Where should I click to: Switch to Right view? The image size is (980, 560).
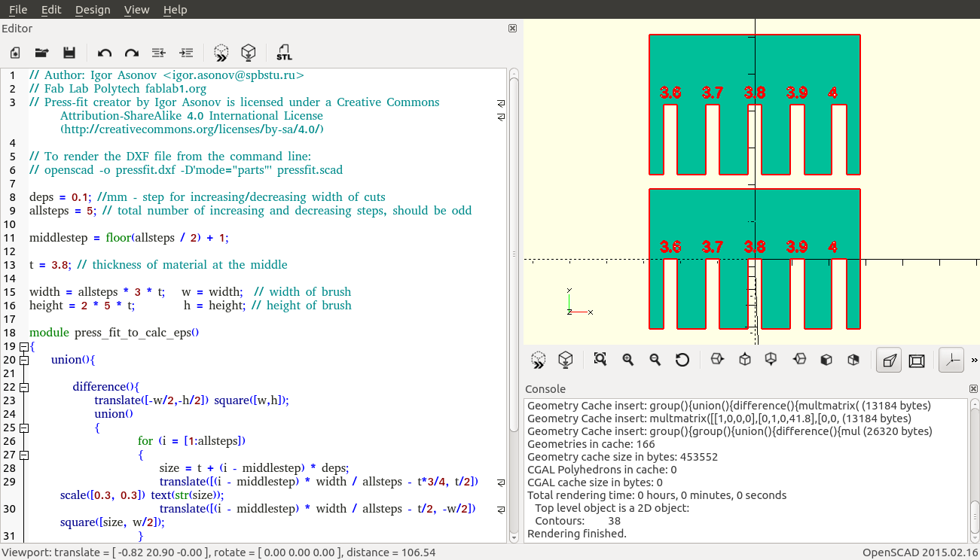pyautogui.click(x=717, y=360)
